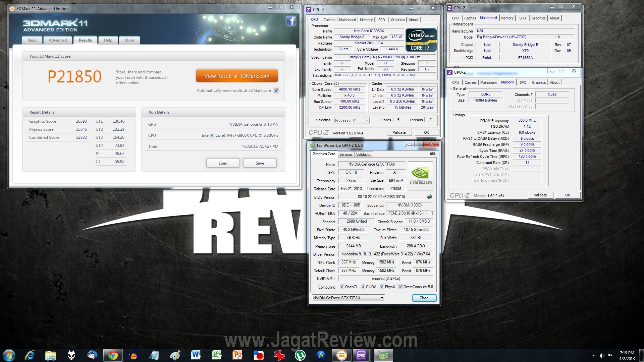This screenshot has width=644, height=362.
Task: Click View Result at 3DMark.com button
Action: click(237, 76)
